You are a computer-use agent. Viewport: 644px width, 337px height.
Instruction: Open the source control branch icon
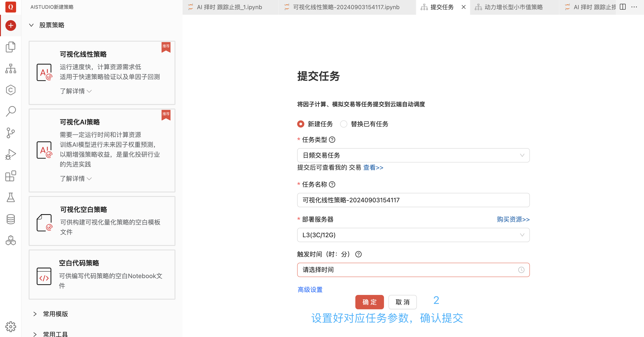11,133
